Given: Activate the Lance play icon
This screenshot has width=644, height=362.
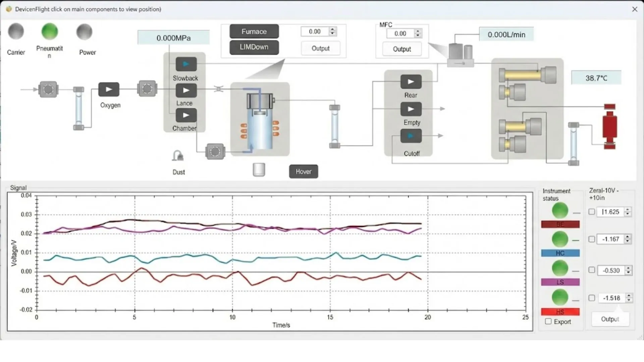Looking at the screenshot, I should coord(186,90).
